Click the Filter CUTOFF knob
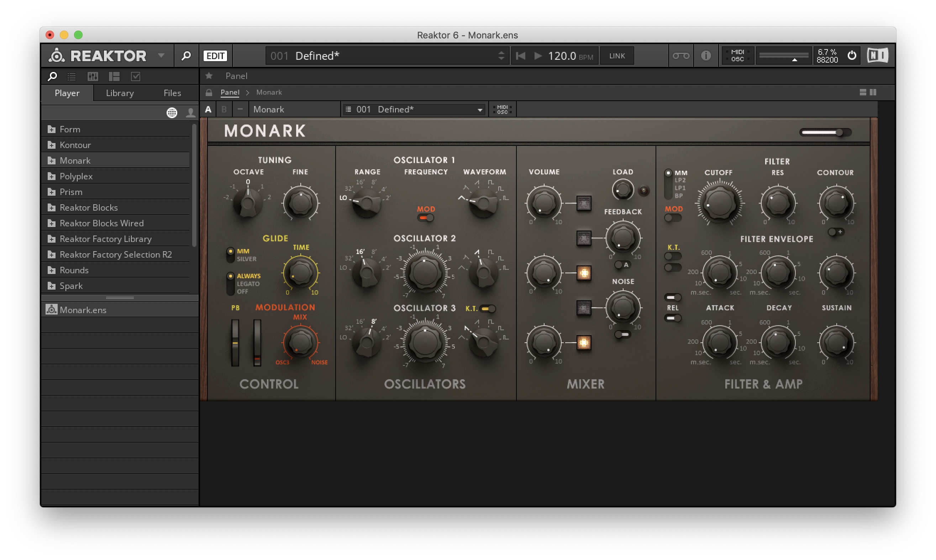The image size is (936, 560). 719,203
